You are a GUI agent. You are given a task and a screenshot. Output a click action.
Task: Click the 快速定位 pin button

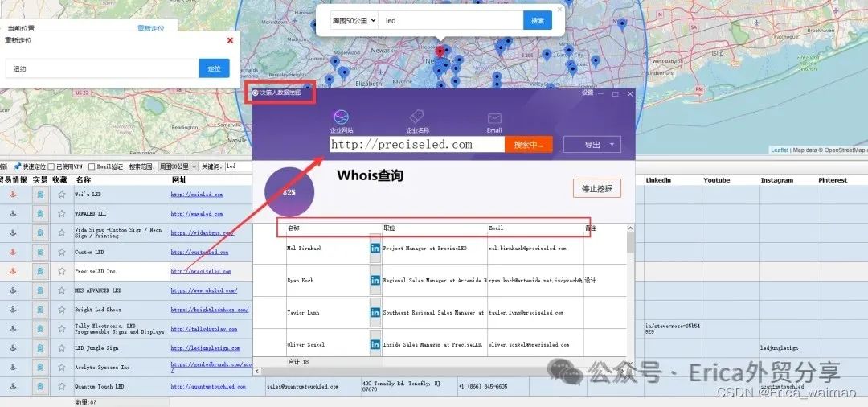pos(30,166)
